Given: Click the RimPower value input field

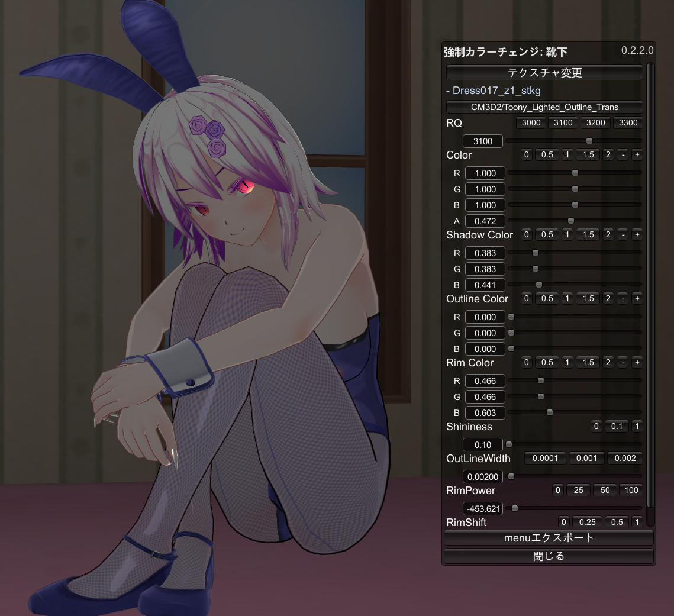Looking at the screenshot, I should coord(482,508).
